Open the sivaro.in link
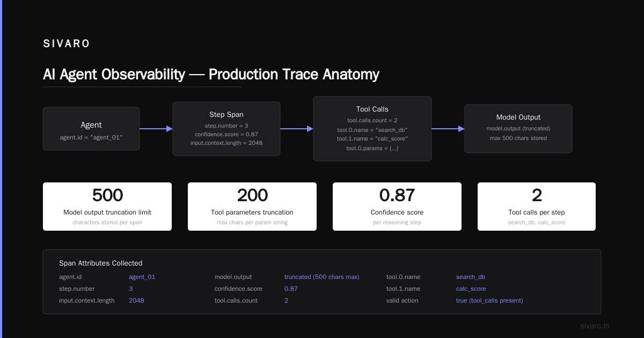The image size is (644, 338). (x=595, y=326)
